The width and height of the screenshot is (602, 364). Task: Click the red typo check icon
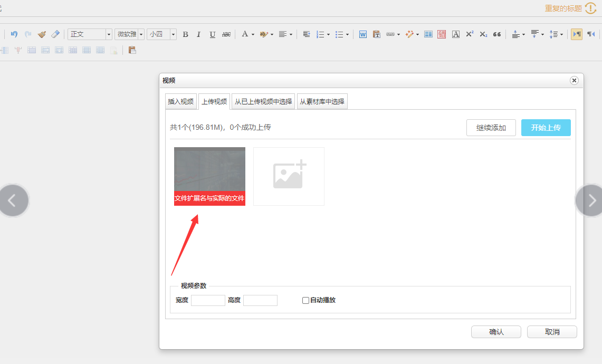coord(442,34)
